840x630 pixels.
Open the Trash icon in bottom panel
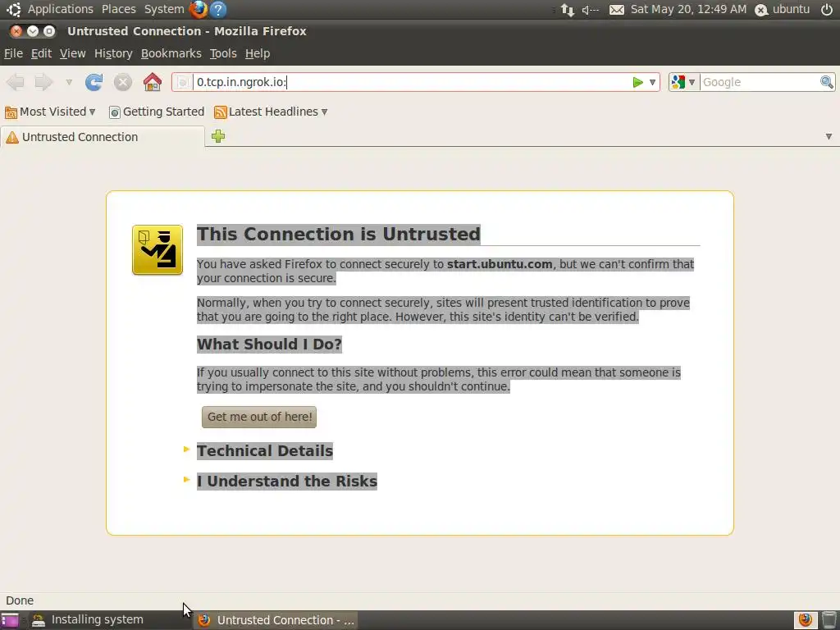(x=829, y=620)
